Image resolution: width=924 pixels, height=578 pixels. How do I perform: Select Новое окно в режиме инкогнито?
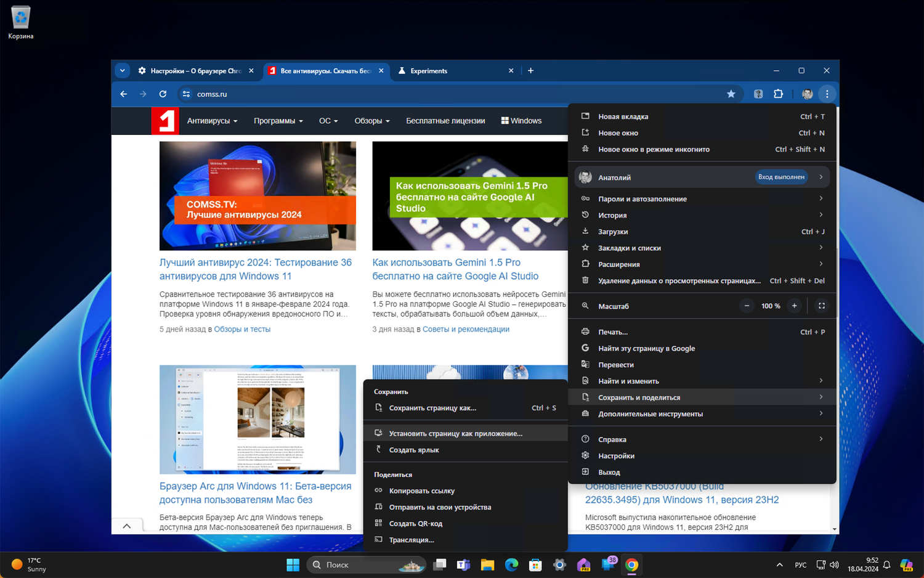702,149
